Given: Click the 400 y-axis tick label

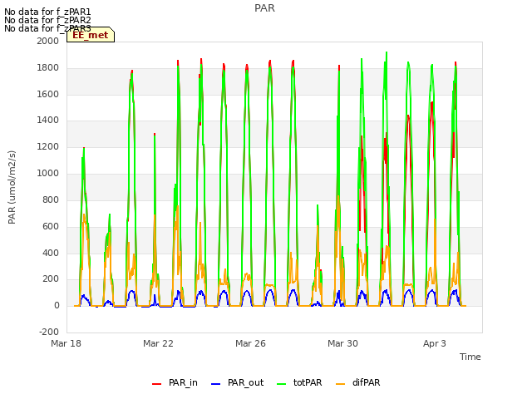Looking at the screenshot, I should pos(51,253).
